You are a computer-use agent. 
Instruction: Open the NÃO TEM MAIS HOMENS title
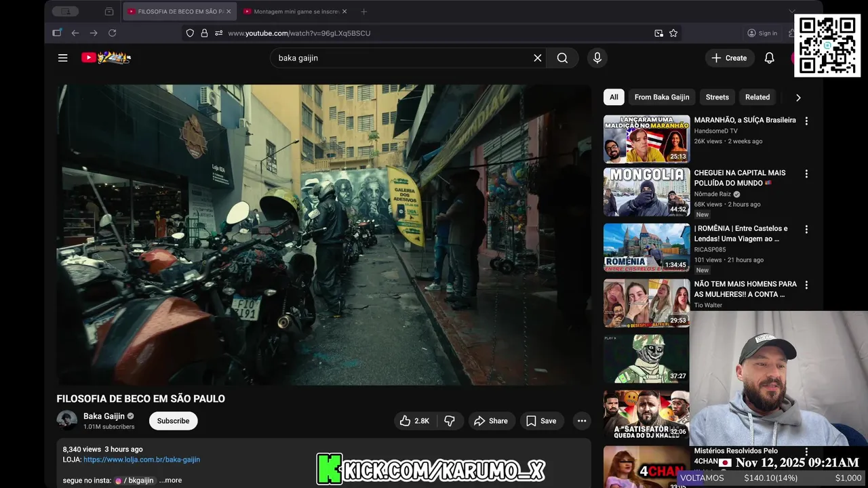click(x=745, y=289)
